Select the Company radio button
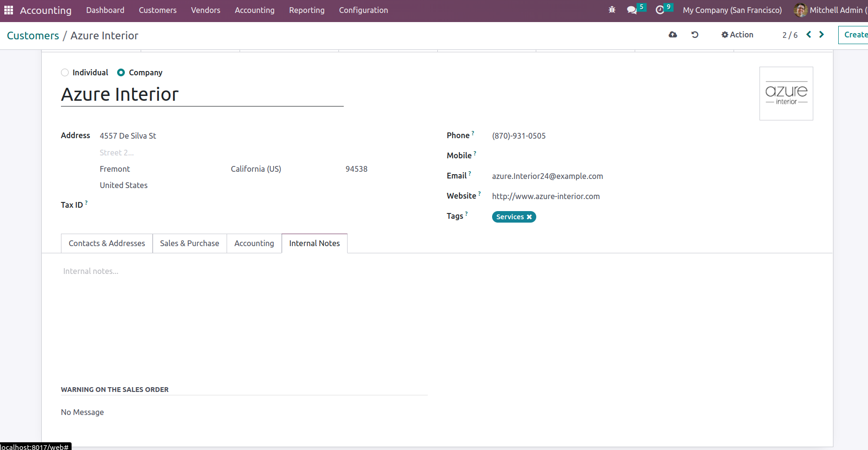 [121, 72]
